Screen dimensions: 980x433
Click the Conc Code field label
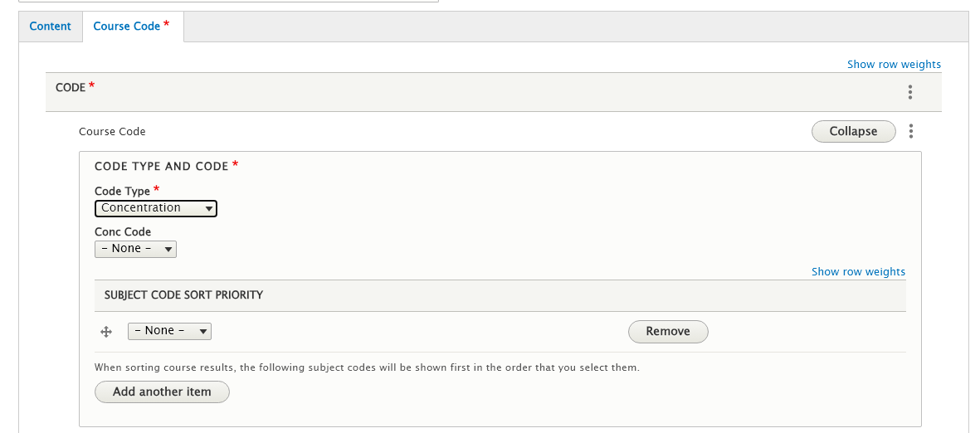click(123, 232)
